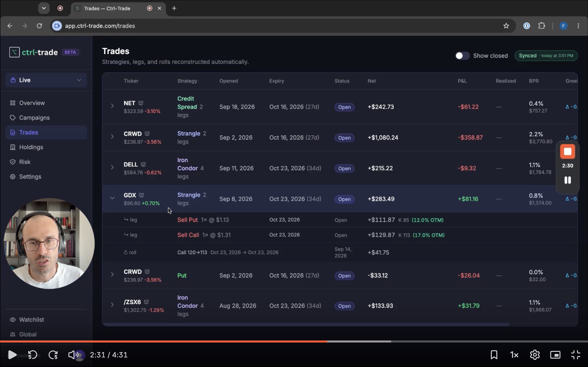
Task: Open the Live account dropdown
Action: coord(46,80)
